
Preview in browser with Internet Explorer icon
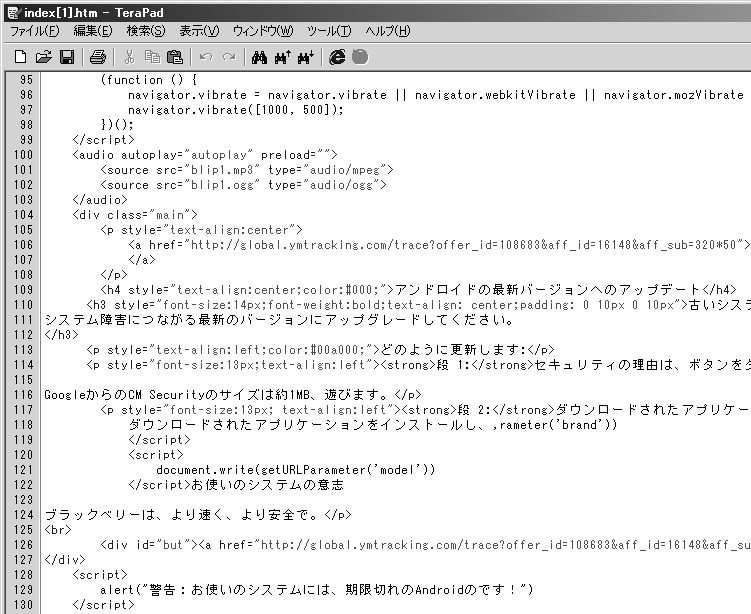click(x=337, y=57)
